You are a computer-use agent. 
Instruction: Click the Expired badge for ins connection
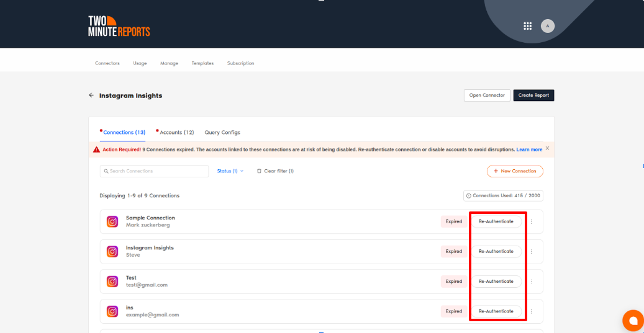[x=454, y=311]
